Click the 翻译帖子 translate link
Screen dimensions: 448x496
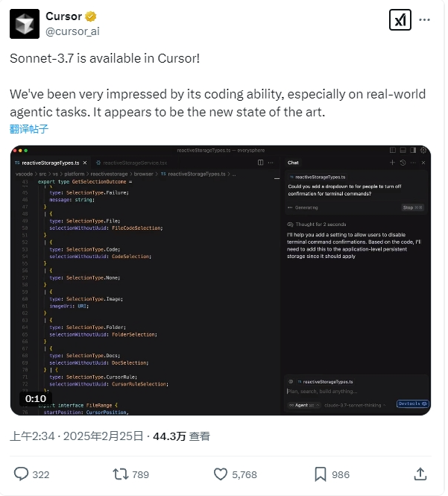click(x=29, y=129)
